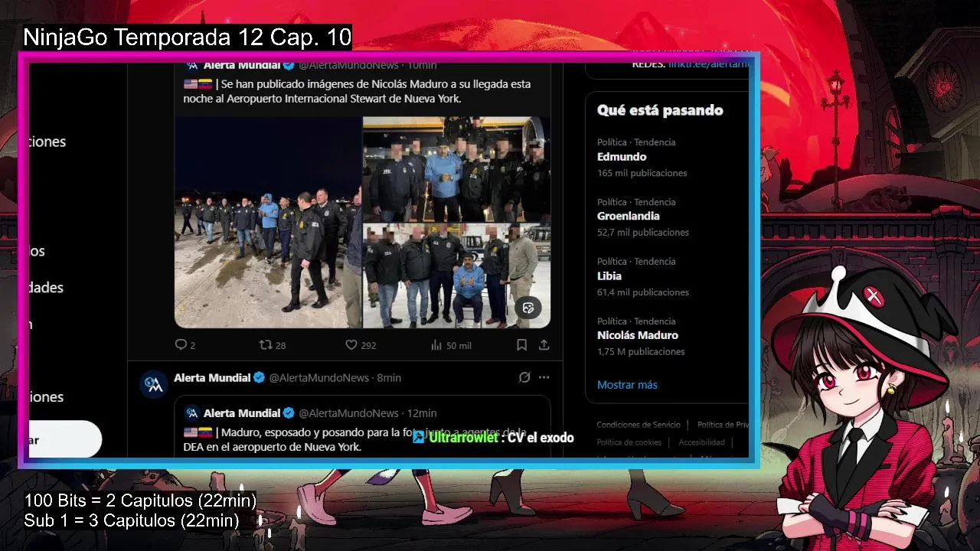Click the Qué está pasando heading
Image resolution: width=980 pixels, height=551 pixels.
[x=660, y=110]
